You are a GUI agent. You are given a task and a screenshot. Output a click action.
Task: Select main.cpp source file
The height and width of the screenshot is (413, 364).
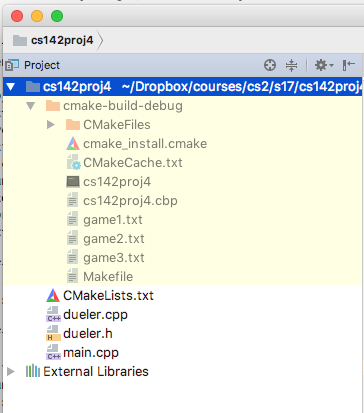pos(91,353)
